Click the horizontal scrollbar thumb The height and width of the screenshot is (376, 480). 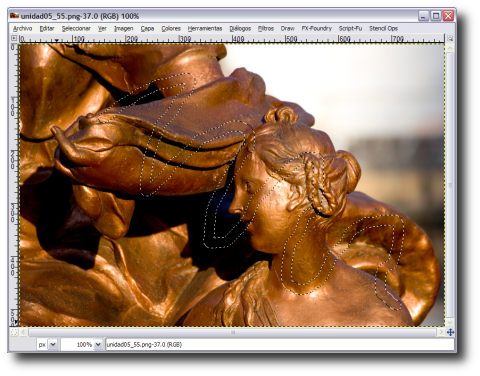(233, 332)
